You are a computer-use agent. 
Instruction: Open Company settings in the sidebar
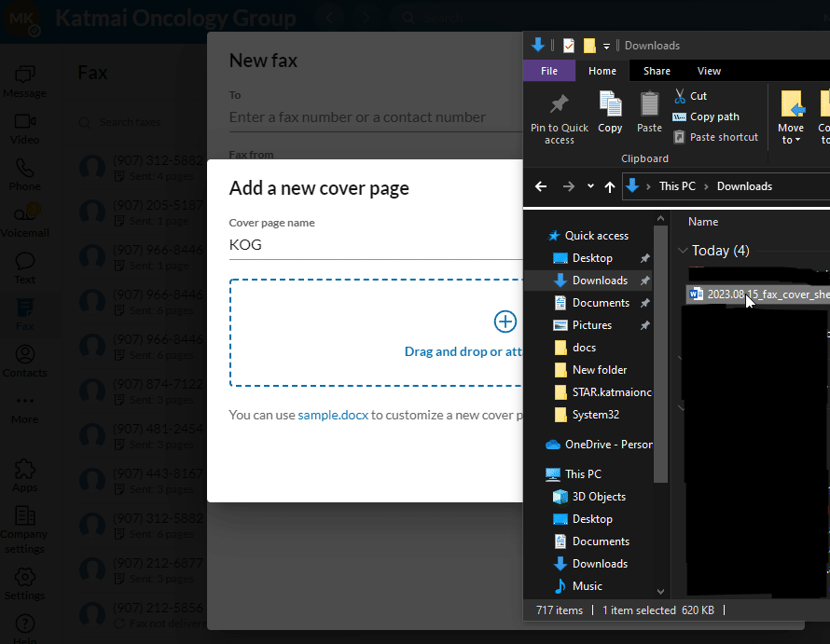pyautogui.click(x=24, y=530)
